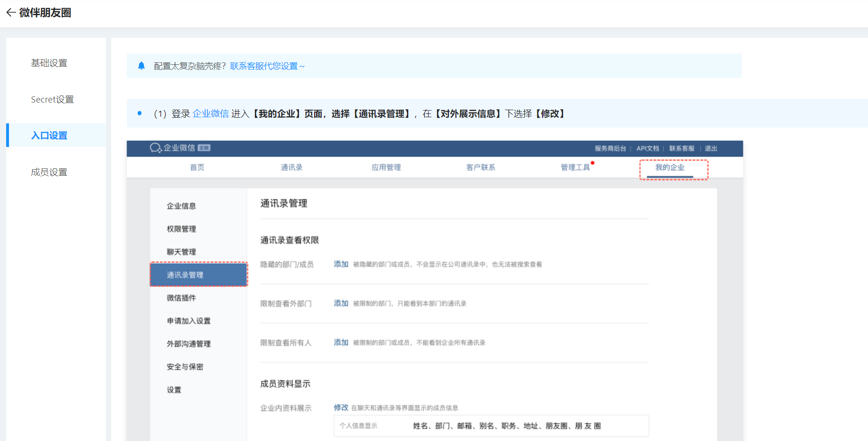Click 申请加入设置 in the tutorial side menu
Image resolution: width=868 pixels, height=441 pixels.
[189, 321]
